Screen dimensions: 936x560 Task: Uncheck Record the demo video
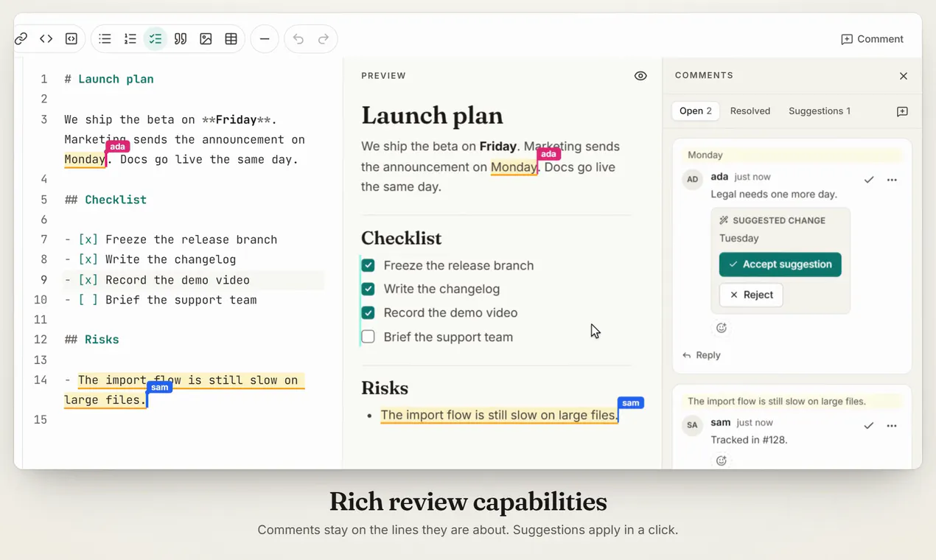368,312
